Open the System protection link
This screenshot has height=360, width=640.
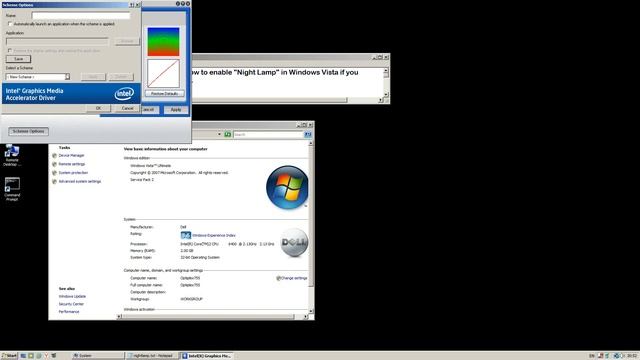pos(73,173)
